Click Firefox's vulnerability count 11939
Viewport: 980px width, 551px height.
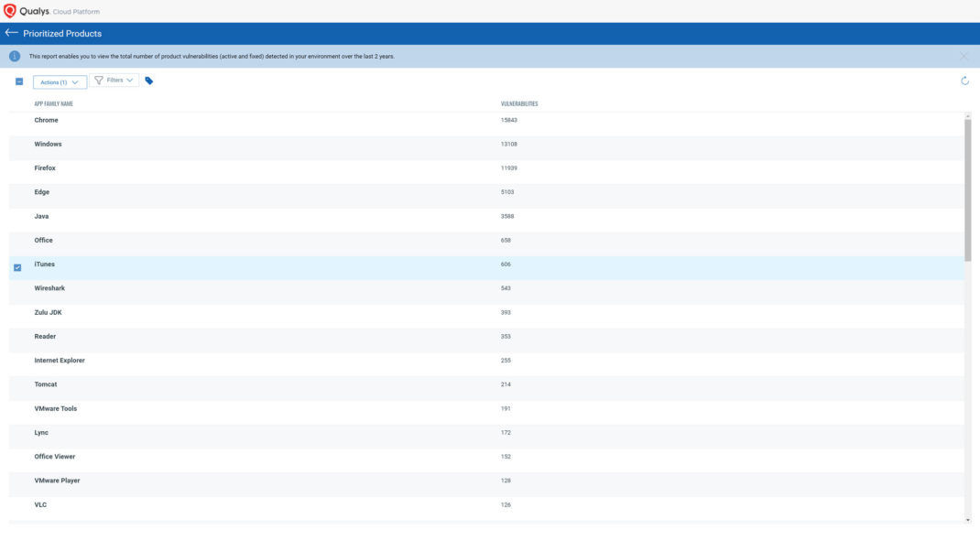508,168
